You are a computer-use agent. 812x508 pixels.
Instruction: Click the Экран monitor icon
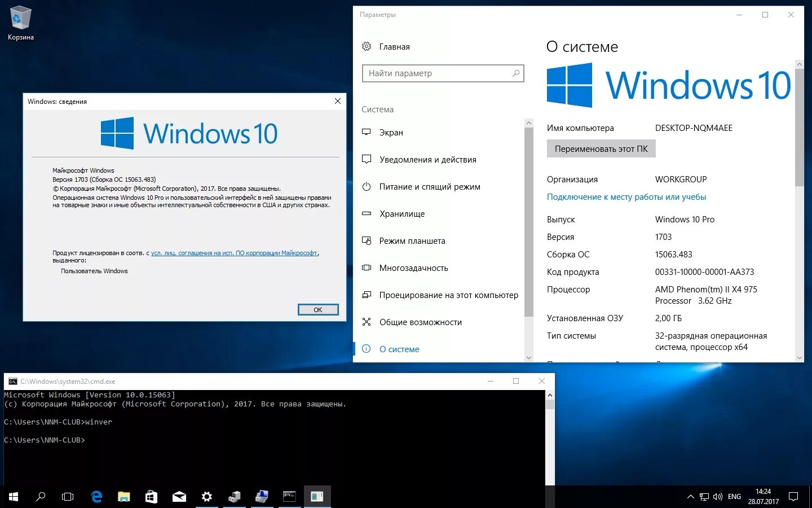click(x=367, y=132)
